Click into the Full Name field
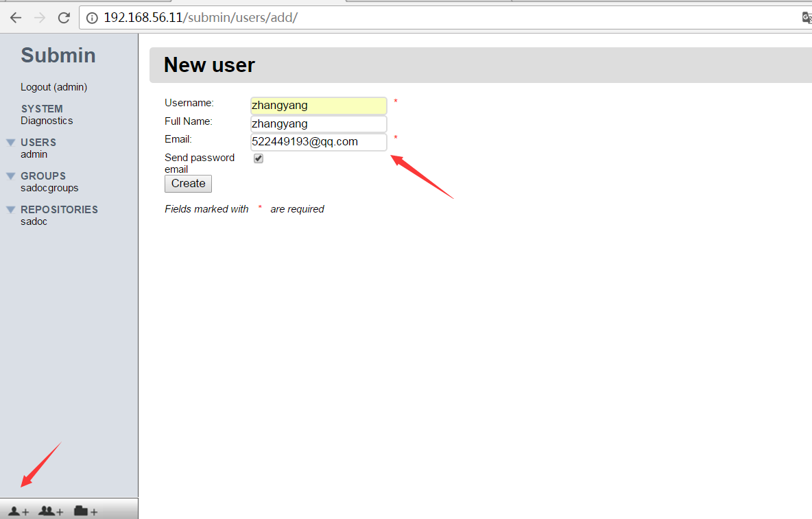The width and height of the screenshot is (812, 519). (318, 124)
